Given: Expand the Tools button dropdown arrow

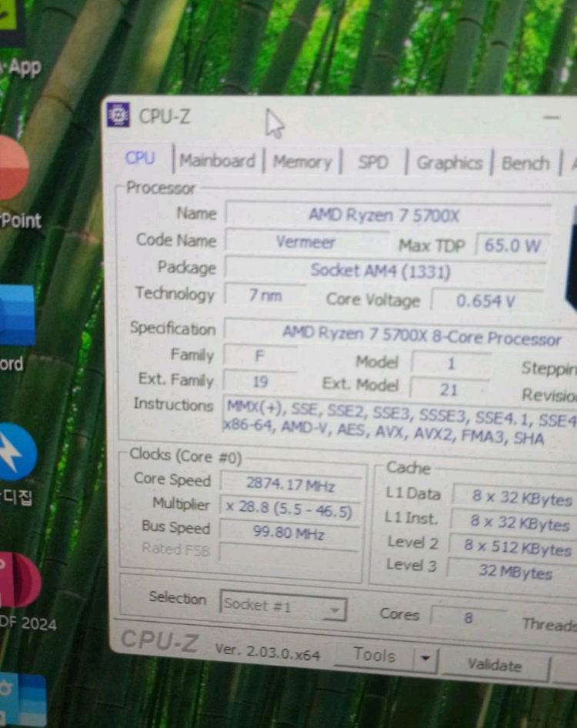Looking at the screenshot, I should tap(425, 658).
